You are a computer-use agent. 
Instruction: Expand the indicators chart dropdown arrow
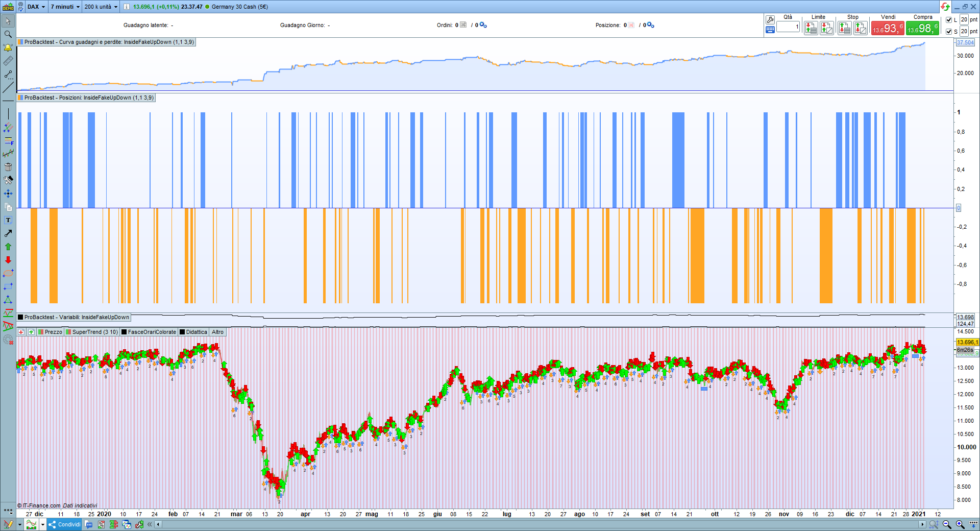click(x=43, y=524)
